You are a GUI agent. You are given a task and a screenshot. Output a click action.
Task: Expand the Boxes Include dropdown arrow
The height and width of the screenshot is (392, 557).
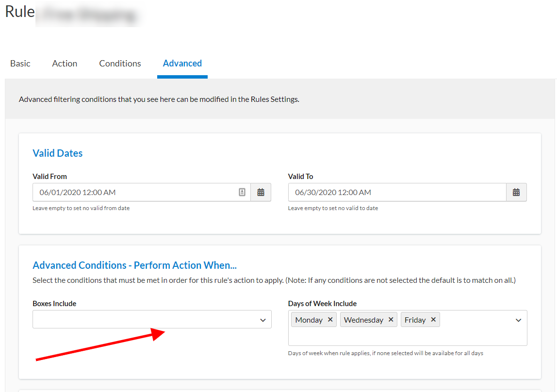(x=263, y=320)
